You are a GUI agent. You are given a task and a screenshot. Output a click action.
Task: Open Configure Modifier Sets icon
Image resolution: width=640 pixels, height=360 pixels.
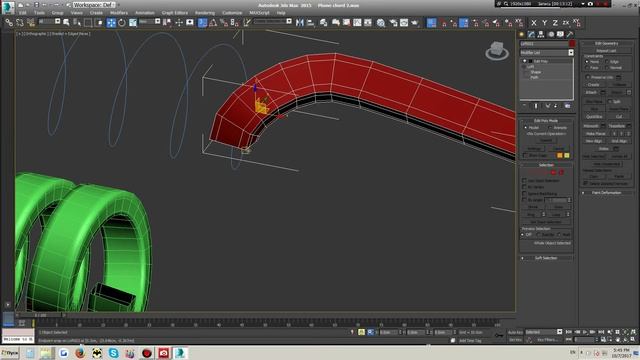point(567,106)
